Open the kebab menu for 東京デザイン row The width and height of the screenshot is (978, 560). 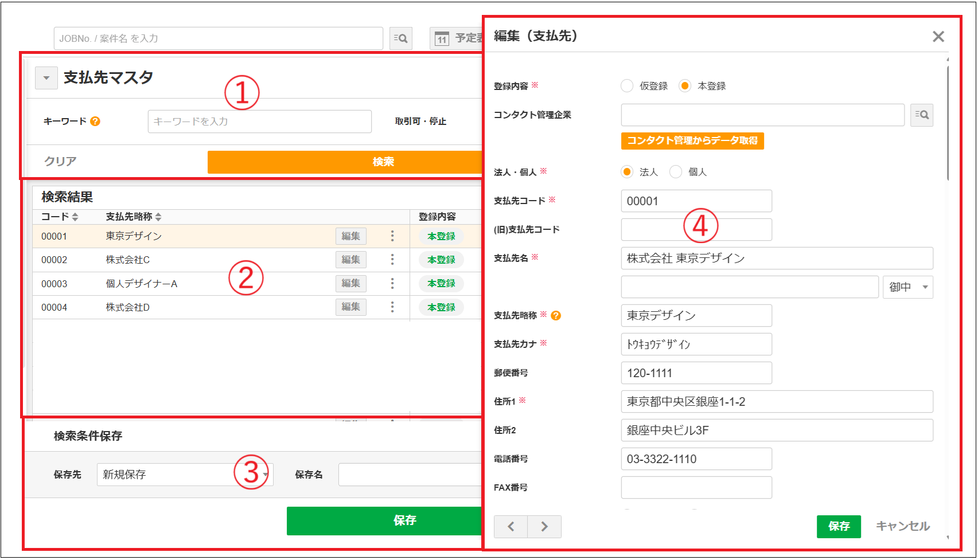point(392,236)
